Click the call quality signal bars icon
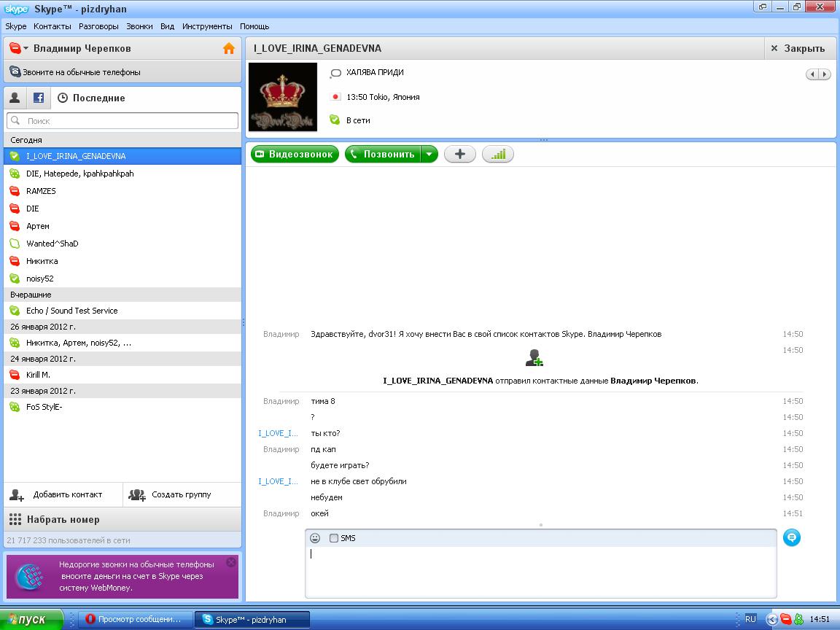 [x=498, y=155]
